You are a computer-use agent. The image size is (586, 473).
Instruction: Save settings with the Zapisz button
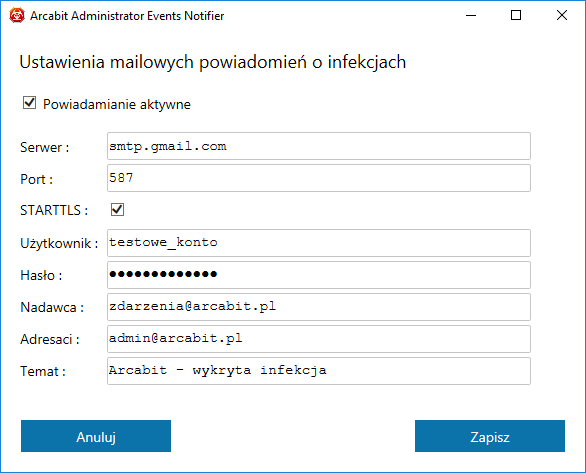(x=490, y=436)
